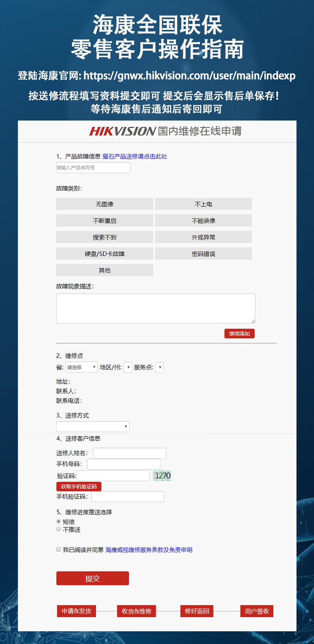314x644 pixels.
Task: Click the red 继续添加 button
Action: click(x=239, y=333)
